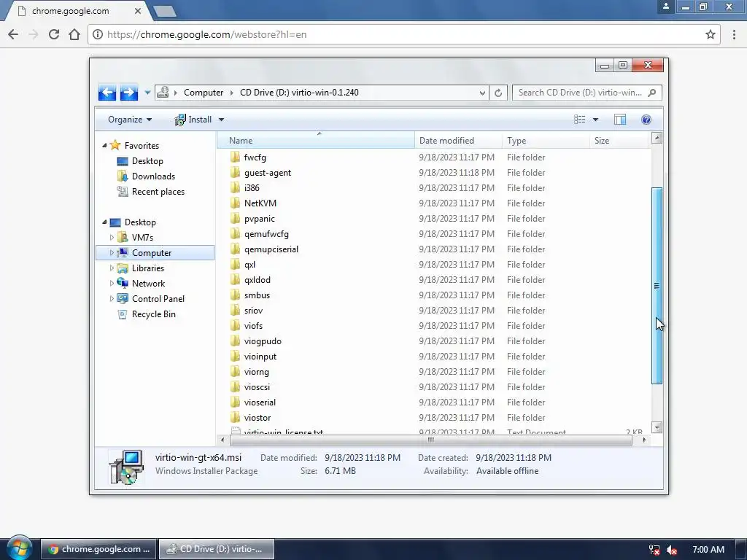Select the NetKVM folder icon
The image size is (747, 560).
pyautogui.click(x=235, y=203)
